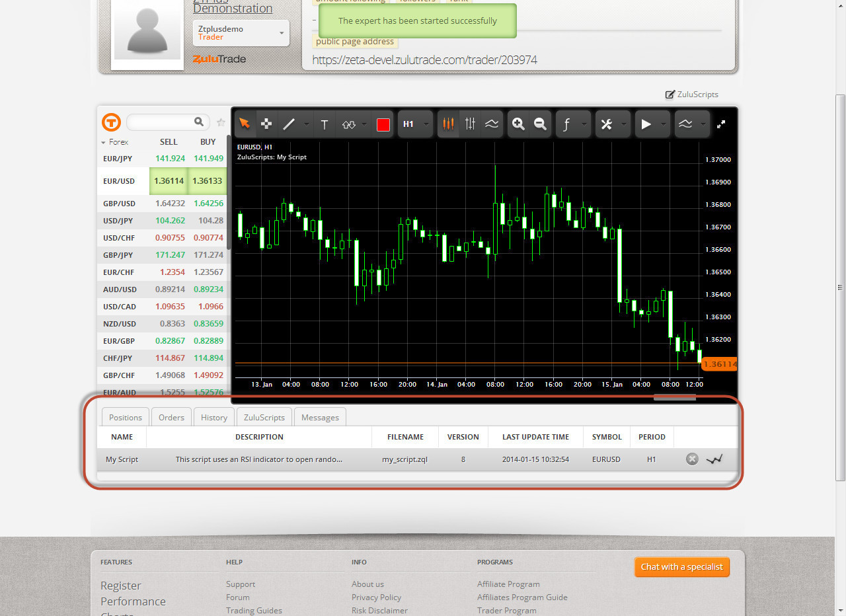Open the wrench tools settings

(606, 124)
